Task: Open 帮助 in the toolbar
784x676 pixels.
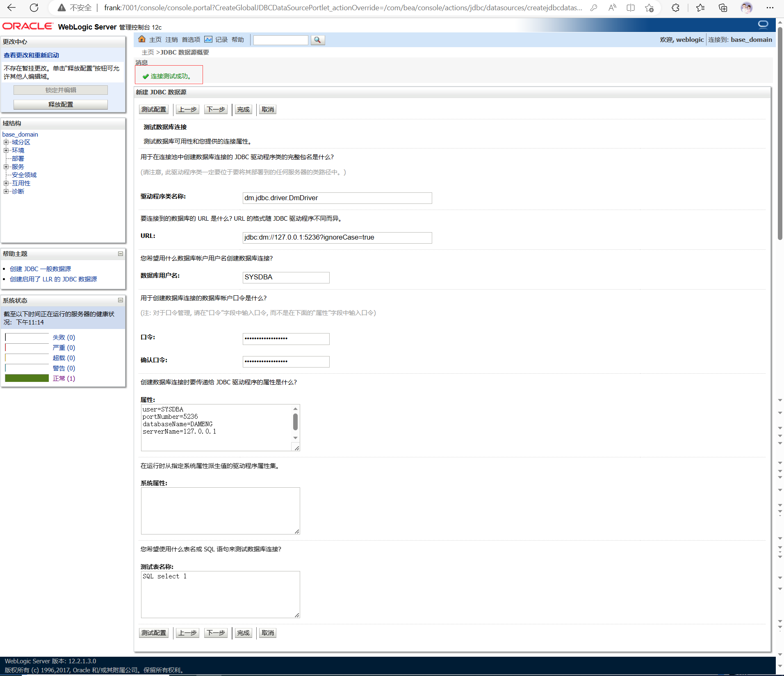Action: (x=238, y=40)
